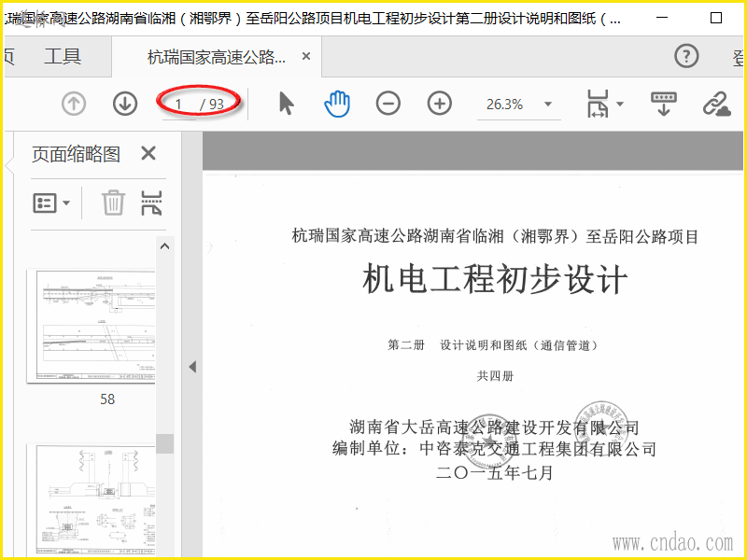Collapse the left pane with triangle
747x560 pixels.
[x=192, y=367]
